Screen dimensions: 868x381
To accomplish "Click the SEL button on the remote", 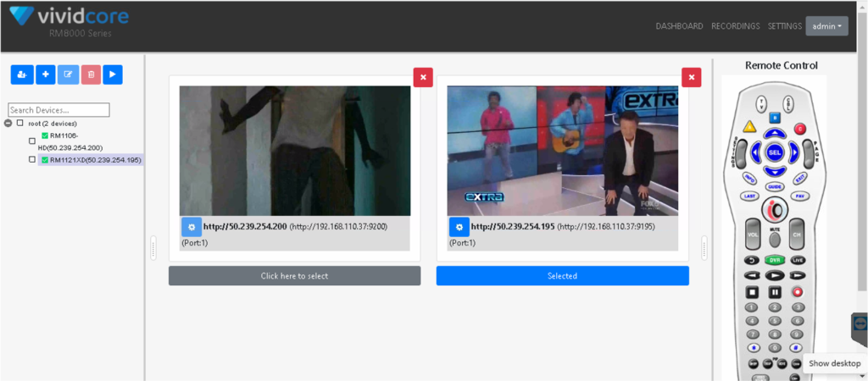I will tap(775, 152).
